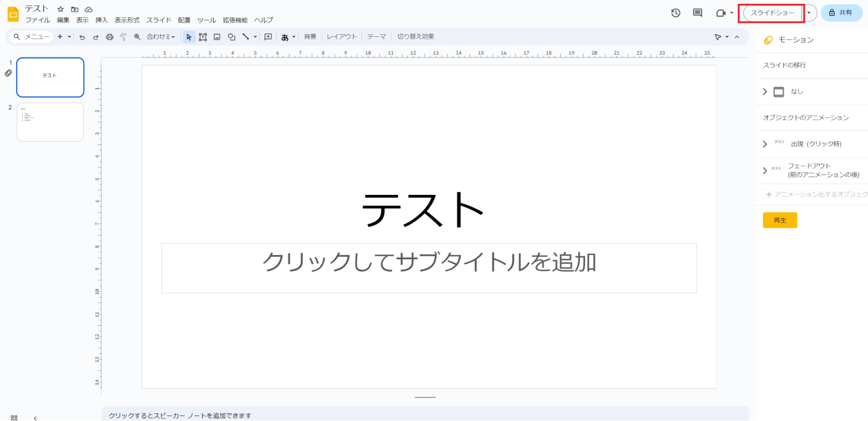Click the add comment icon in toolbar
Viewport: 868px width, 421px height.
click(x=268, y=37)
